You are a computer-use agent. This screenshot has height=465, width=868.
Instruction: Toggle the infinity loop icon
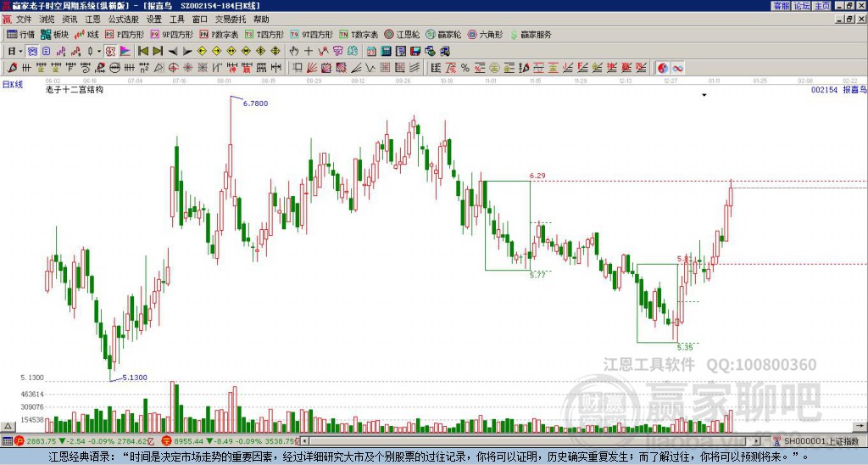coord(677,68)
